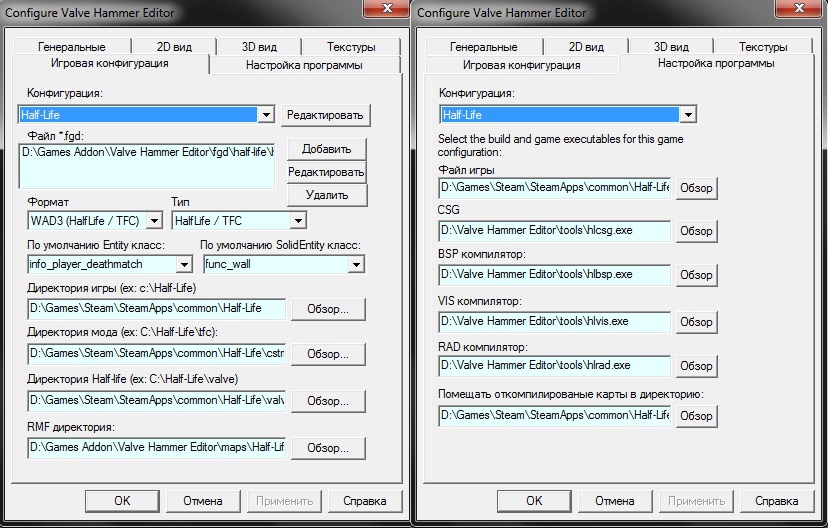The image size is (828, 528).
Task: Expand default Entity class info_player_deathmatch dropdown
Action: [x=184, y=264]
